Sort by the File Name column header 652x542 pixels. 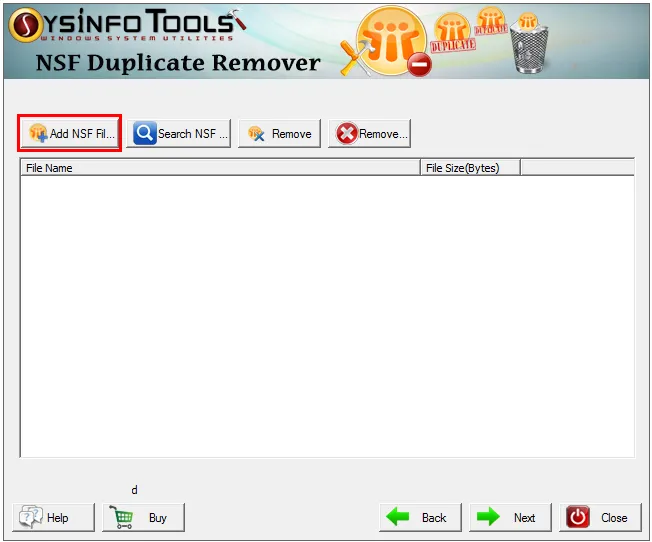point(220,168)
